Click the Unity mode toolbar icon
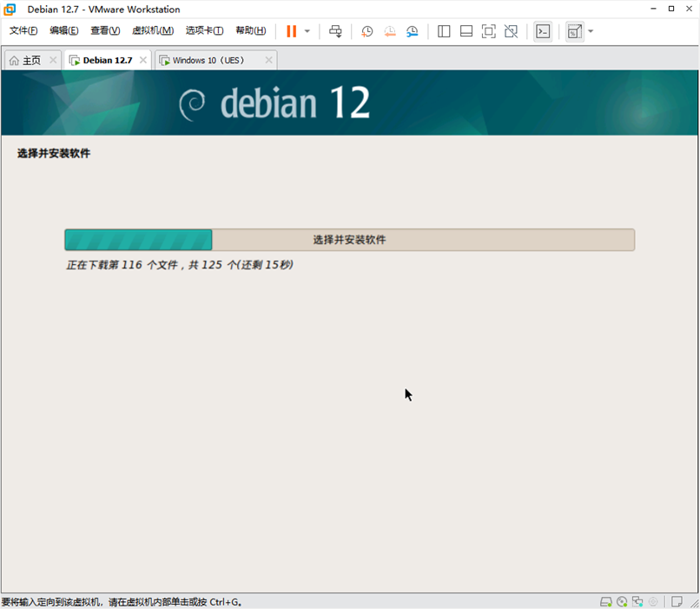This screenshot has height=609, width=700. 512,31
